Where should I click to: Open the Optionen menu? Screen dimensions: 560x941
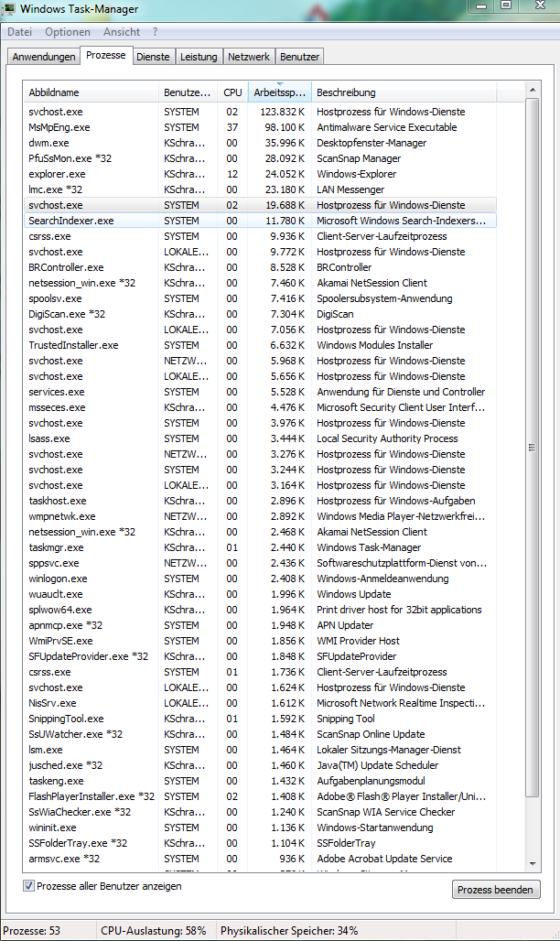point(67,32)
